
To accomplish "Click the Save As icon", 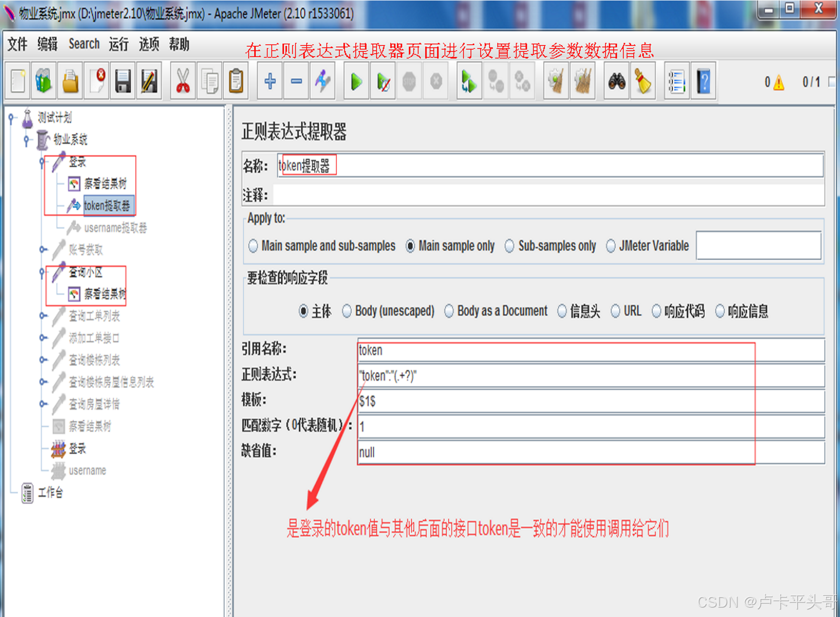I will [149, 81].
